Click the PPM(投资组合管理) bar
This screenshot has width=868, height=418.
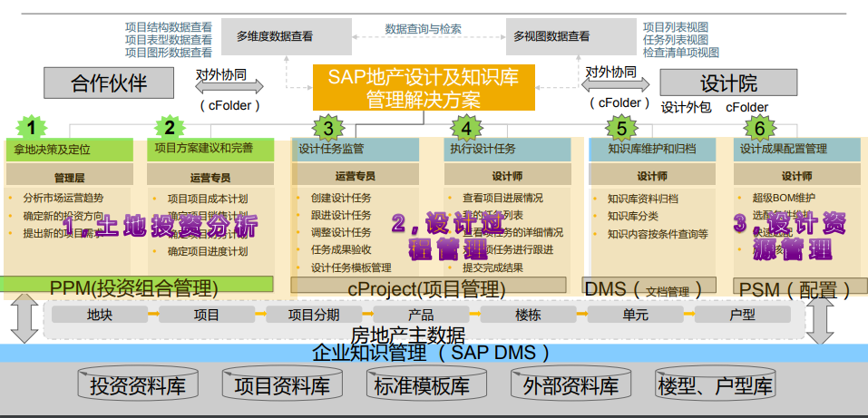(137, 284)
